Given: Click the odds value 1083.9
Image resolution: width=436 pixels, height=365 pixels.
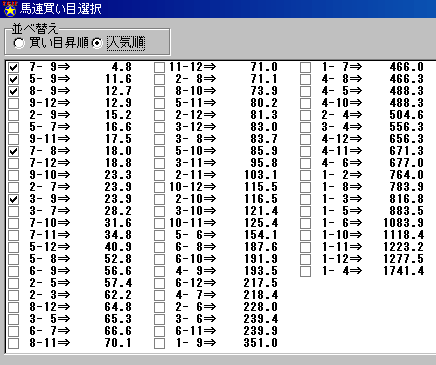Looking at the screenshot, I should point(404,223).
